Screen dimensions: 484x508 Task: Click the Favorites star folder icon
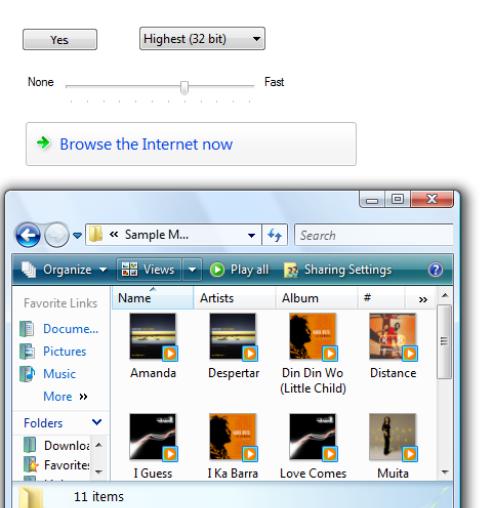tap(31, 464)
